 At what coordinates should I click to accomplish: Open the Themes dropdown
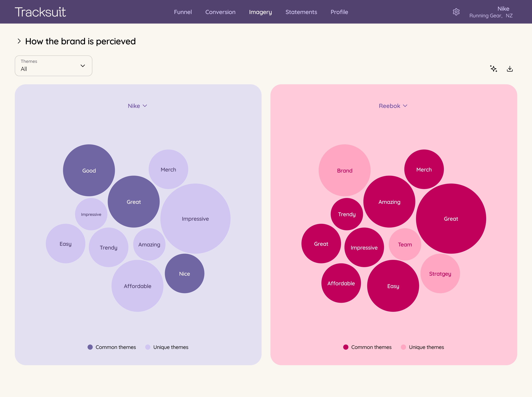point(54,66)
